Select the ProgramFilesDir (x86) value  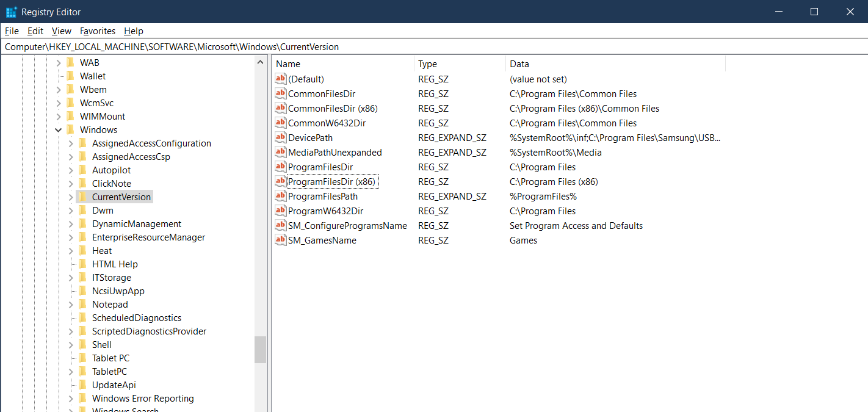331,181
